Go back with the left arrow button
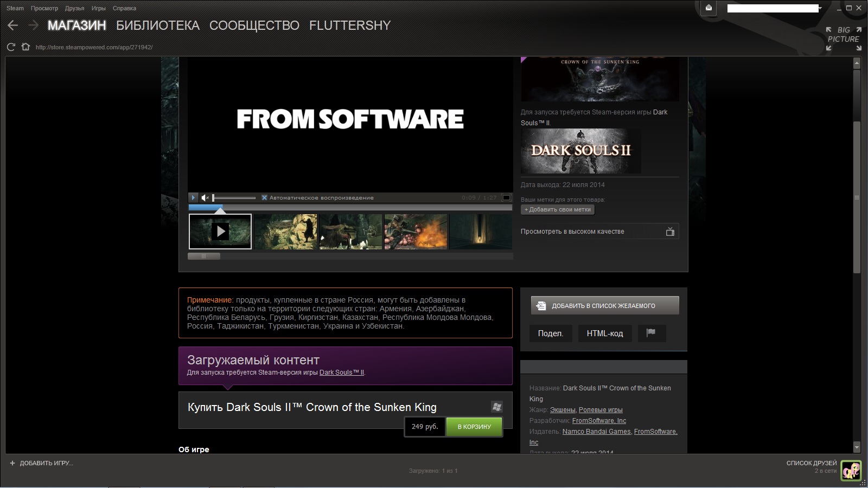The image size is (868, 488). click(13, 25)
